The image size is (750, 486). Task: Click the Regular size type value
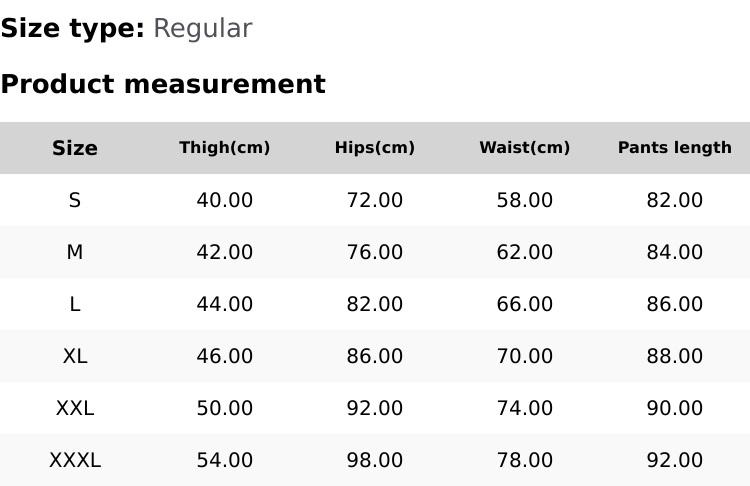[x=202, y=29]
